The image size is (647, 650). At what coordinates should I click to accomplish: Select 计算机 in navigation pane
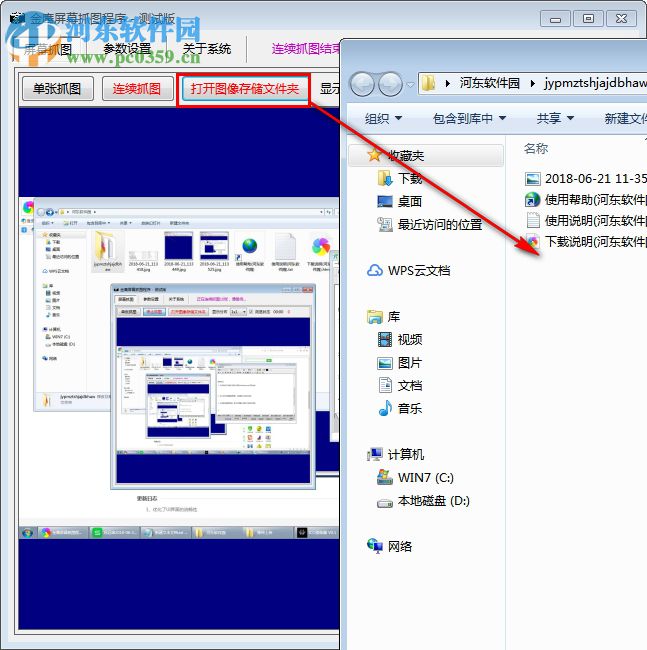coord(406,455)
